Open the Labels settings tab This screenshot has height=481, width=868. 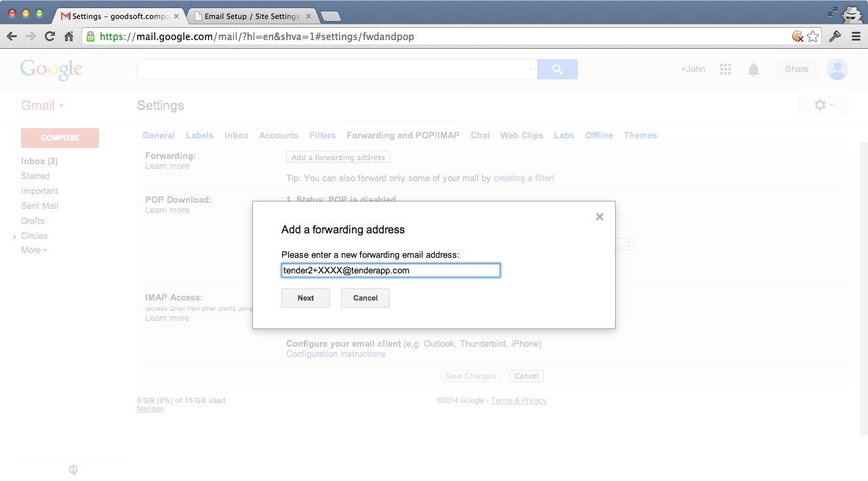(199, 136)
